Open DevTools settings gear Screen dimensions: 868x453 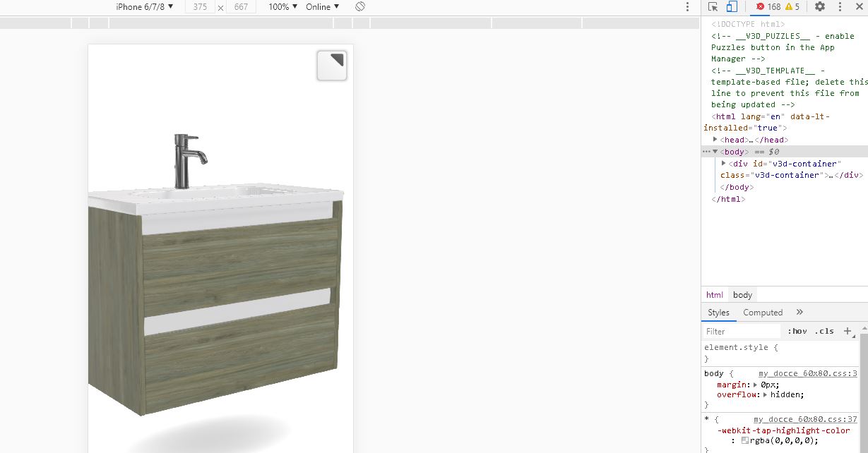820,6
